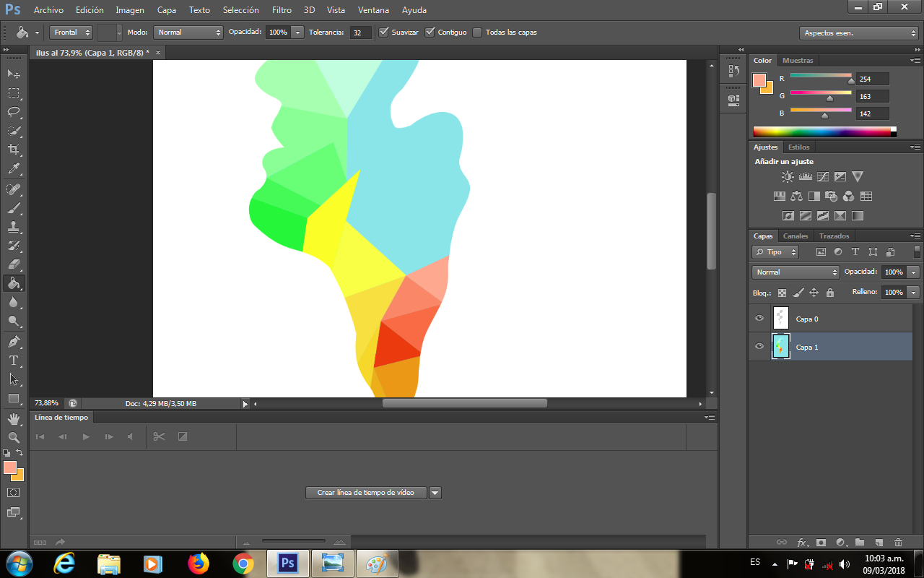Click the Tolerancia input field

point(361,33)
